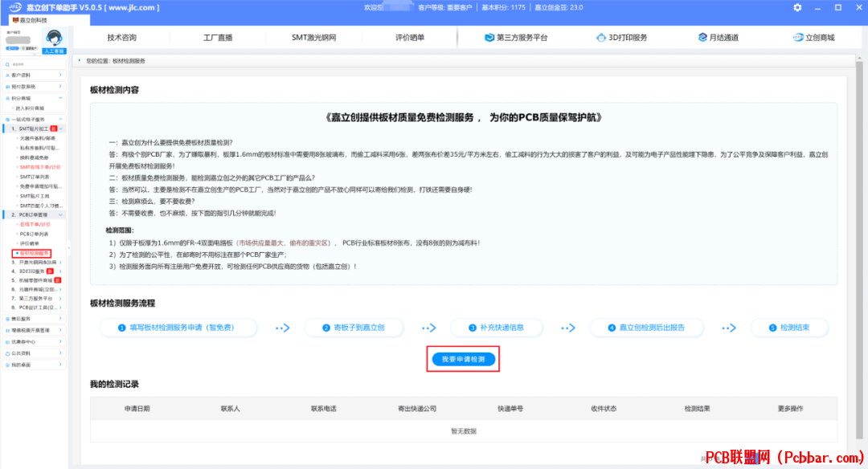Open the 机械零部件商城 sidebar entry
This screenshot has height=469, width=868.
coord(36,280)
